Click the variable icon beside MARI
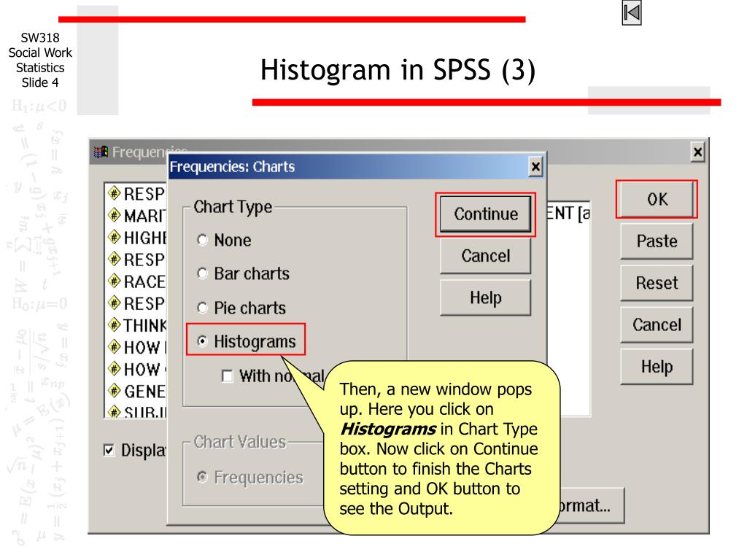The image size is (747, 560). click(115, 215)
